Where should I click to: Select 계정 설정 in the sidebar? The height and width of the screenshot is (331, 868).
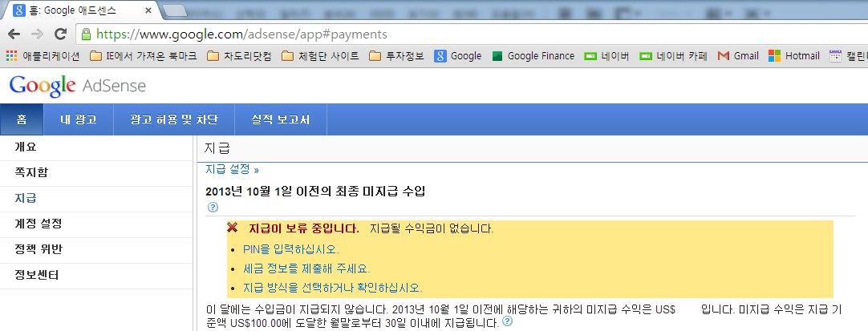point(96,224)
